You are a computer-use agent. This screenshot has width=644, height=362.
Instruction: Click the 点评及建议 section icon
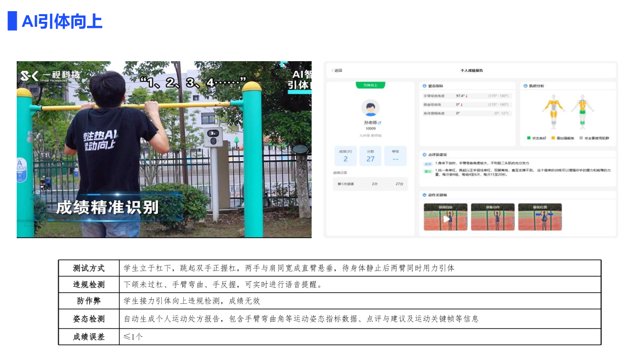[424, 155]
